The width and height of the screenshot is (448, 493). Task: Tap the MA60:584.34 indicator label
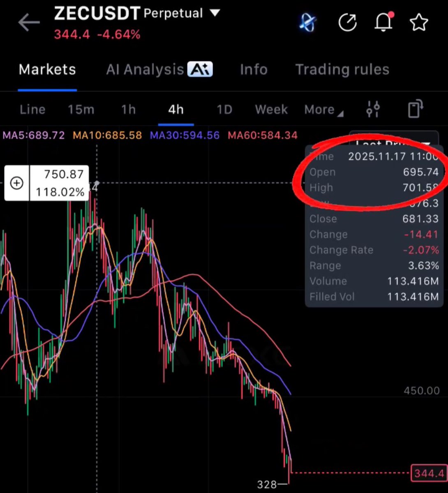tap(262, 135)
